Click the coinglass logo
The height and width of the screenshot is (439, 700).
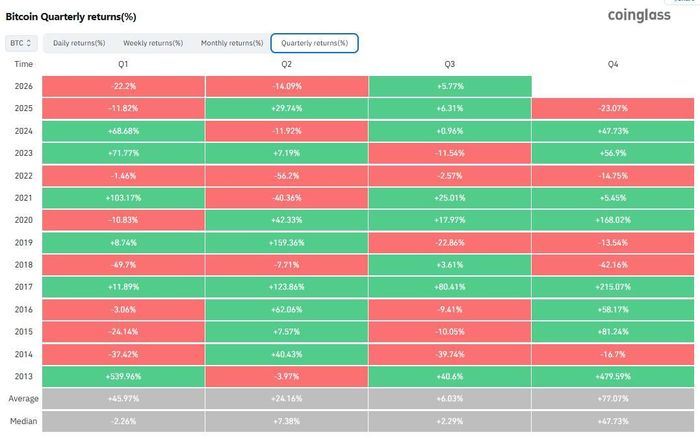click(x=639, y=15)
